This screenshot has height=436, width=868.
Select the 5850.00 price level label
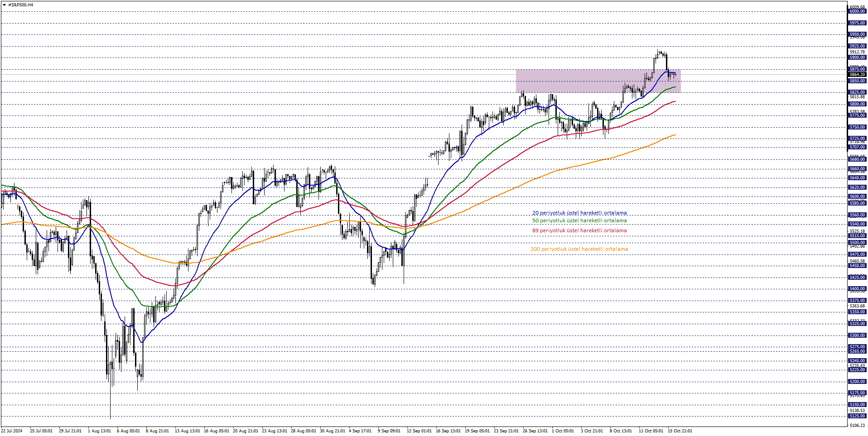(857, 81)
